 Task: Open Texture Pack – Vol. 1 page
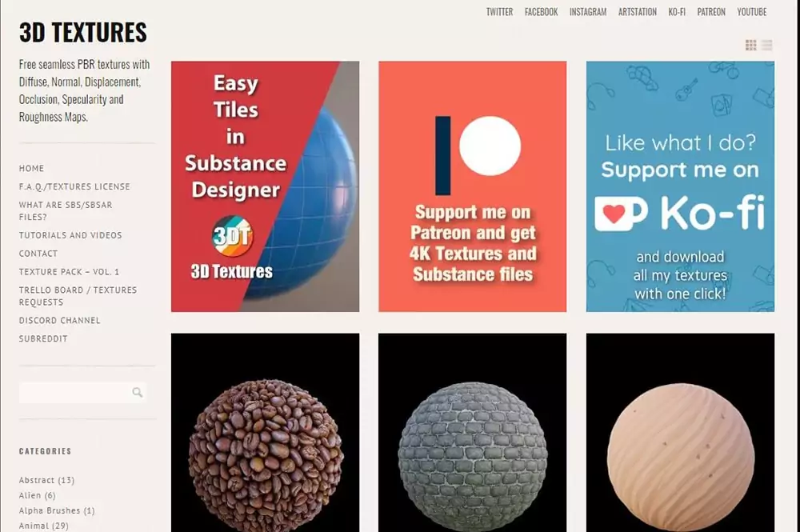69,272
